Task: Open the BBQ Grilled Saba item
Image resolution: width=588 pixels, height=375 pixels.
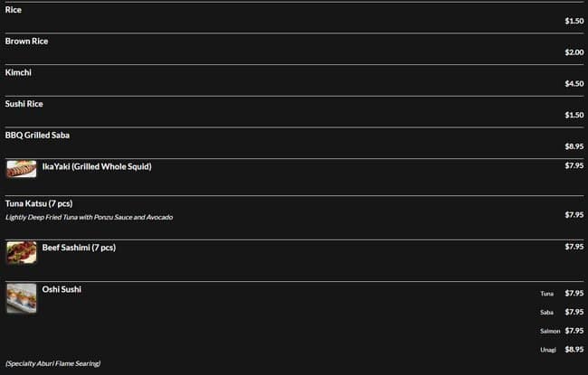Action: coord(37,136)
